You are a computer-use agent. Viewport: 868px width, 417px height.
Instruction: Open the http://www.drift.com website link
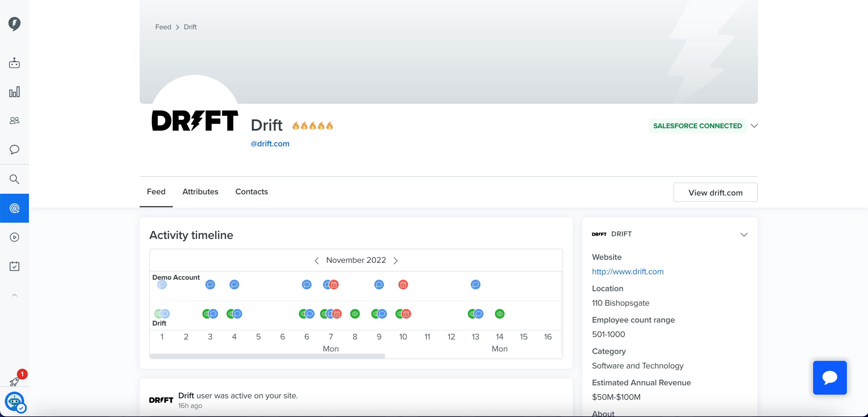click(627, 272)
